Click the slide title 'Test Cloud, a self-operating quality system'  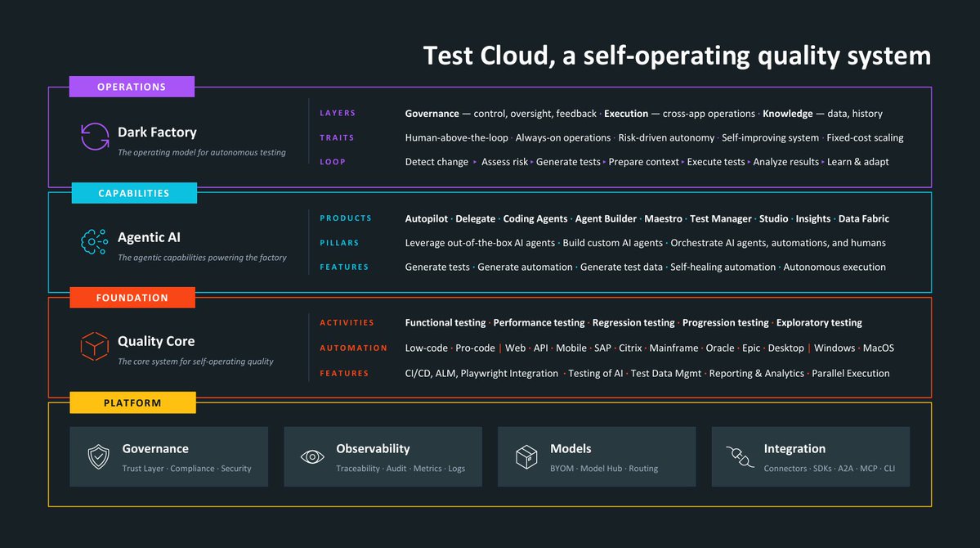pos(677,56)
